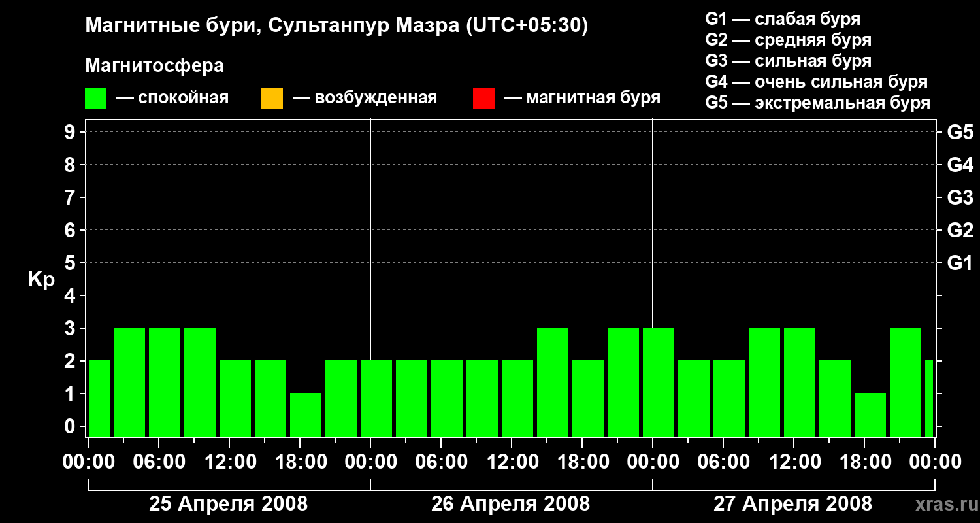The image size is (980, 523).
Task: Click the '06:00' time label of 27 April
Action: 723,462
